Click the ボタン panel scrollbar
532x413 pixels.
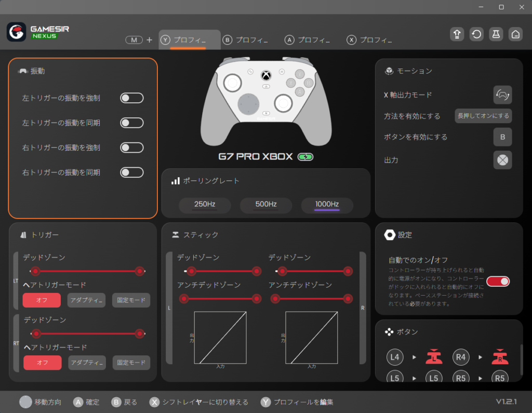pos(521,359)
